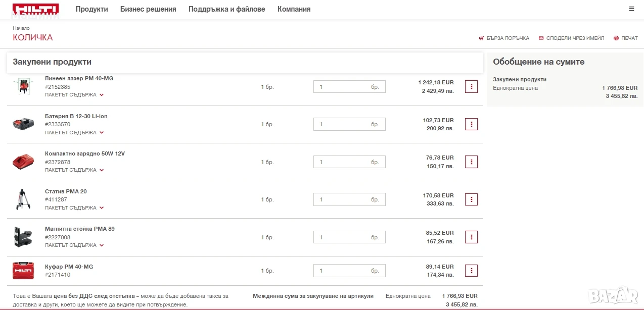Click the price 89,14 EUR
644x310 pixels.
[x=440, y=267]
